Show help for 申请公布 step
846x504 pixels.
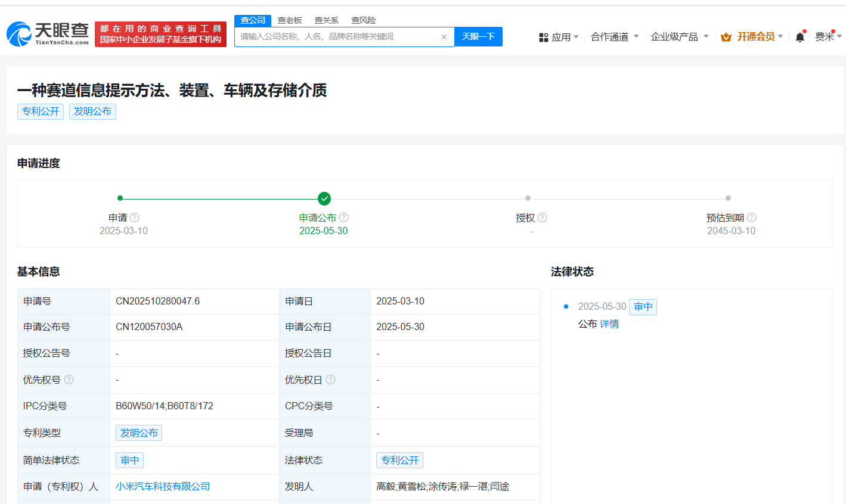(344, 217)
